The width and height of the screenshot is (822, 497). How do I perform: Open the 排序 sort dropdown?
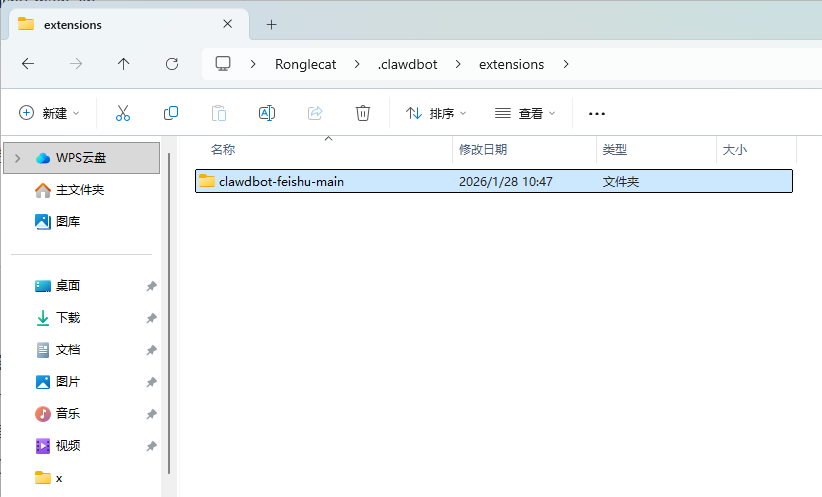(x=436, y=113)
